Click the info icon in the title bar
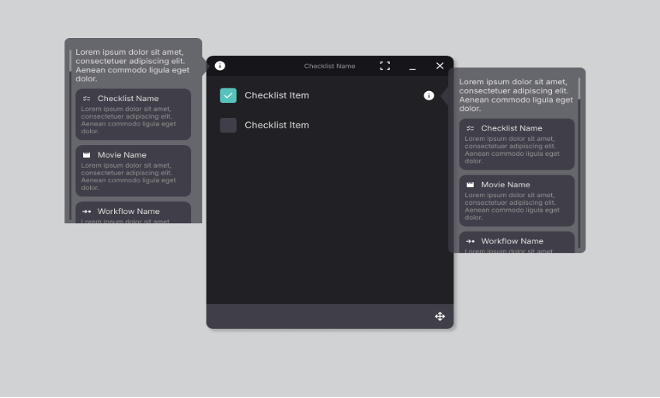Screen dimensions: 660x398 click(220, 66)
